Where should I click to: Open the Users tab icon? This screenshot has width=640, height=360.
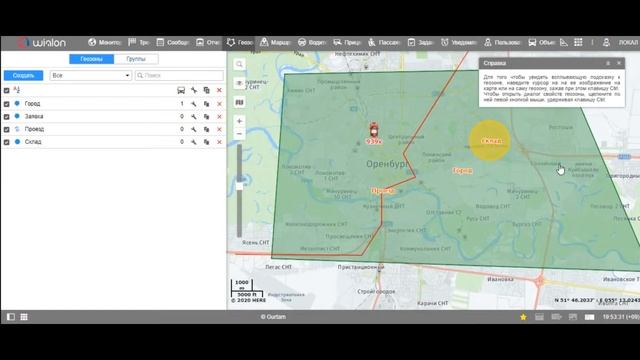pyautogui.click(x=502, y=42)
